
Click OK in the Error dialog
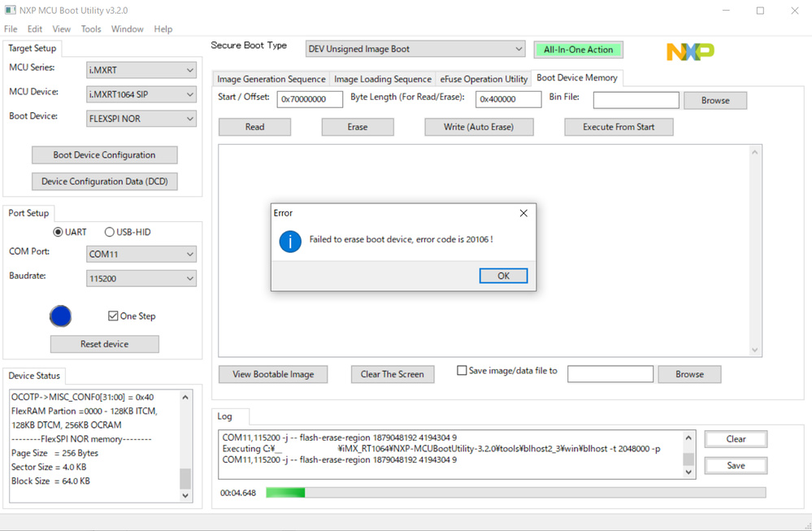point(503,276)
